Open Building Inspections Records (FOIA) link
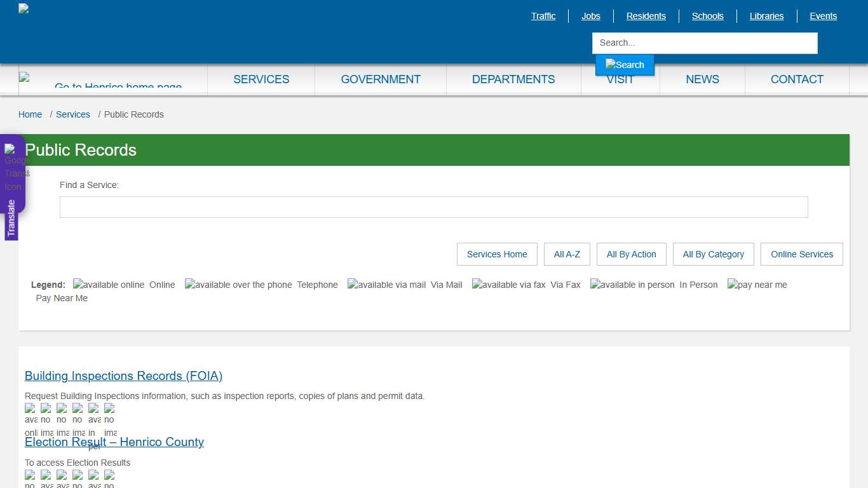The width and height of the screenshot is (868, 488). [x=123, y=376]
